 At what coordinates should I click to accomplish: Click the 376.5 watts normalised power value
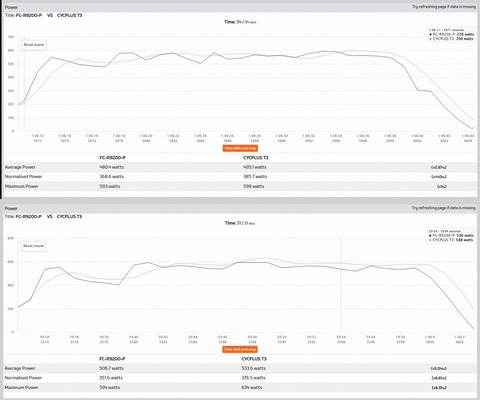click(x=253, y=378)
